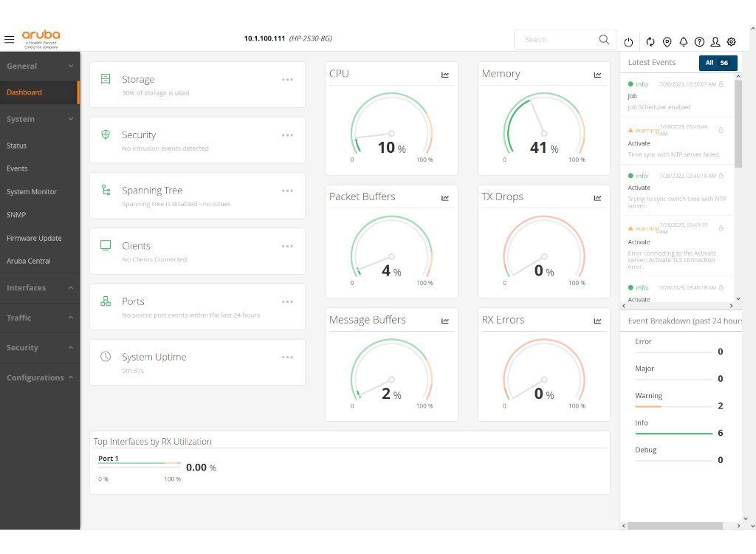
Task: Open the notifications bell icon
Action: coord(683,42)
